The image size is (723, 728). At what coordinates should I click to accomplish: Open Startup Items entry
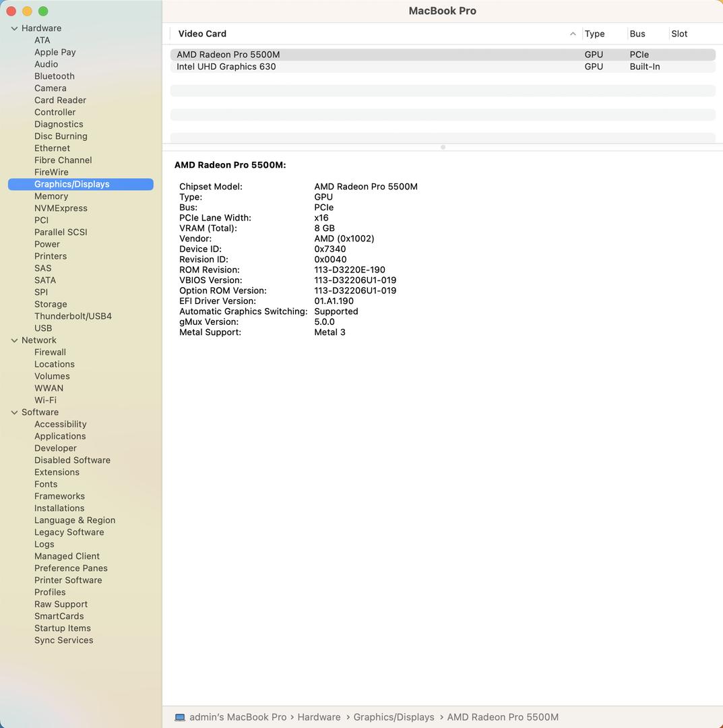[x=63, y=628]
